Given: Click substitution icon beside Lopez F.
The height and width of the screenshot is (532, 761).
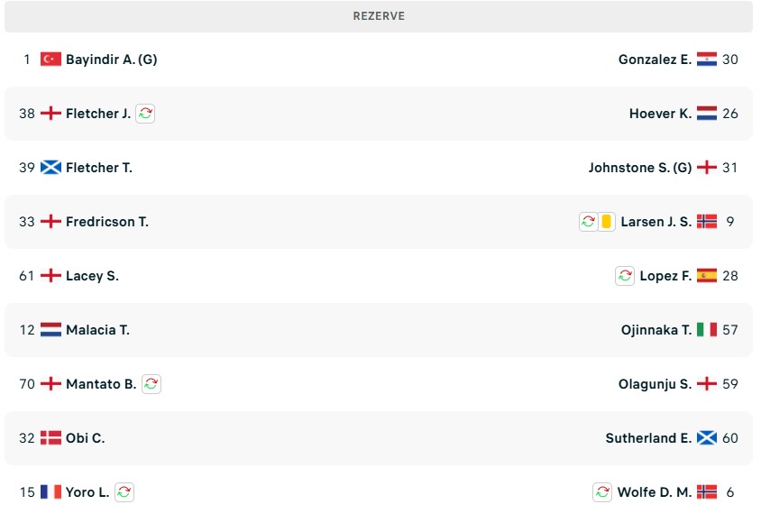Looking at the screenshot, I should coord(625,276).
